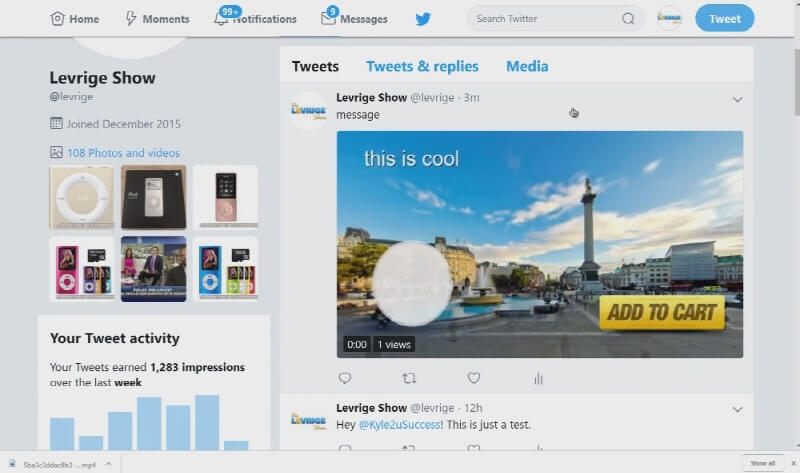Click the 3m timestamp on first tweet
Image resolution: width=800 pixels, height=473 pixels.
471,97
